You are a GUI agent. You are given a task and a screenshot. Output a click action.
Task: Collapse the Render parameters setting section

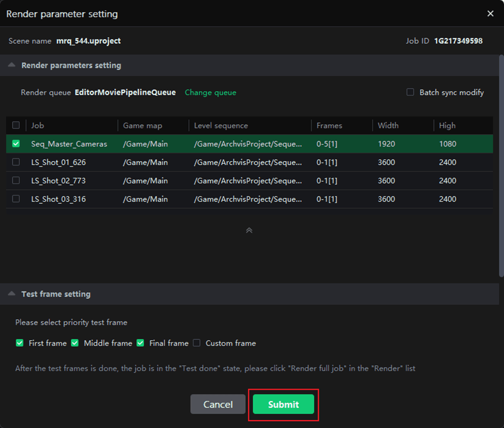coord(12,65)
